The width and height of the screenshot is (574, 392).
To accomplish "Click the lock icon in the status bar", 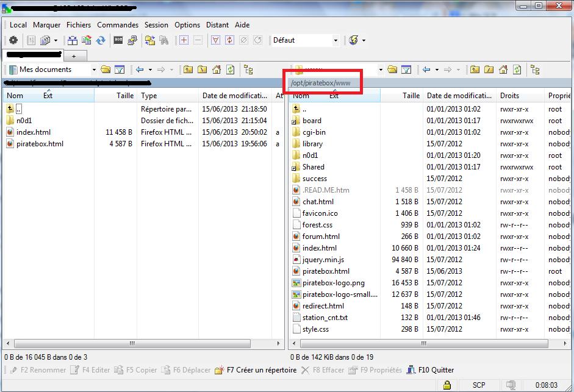I will tap(447, 385).
